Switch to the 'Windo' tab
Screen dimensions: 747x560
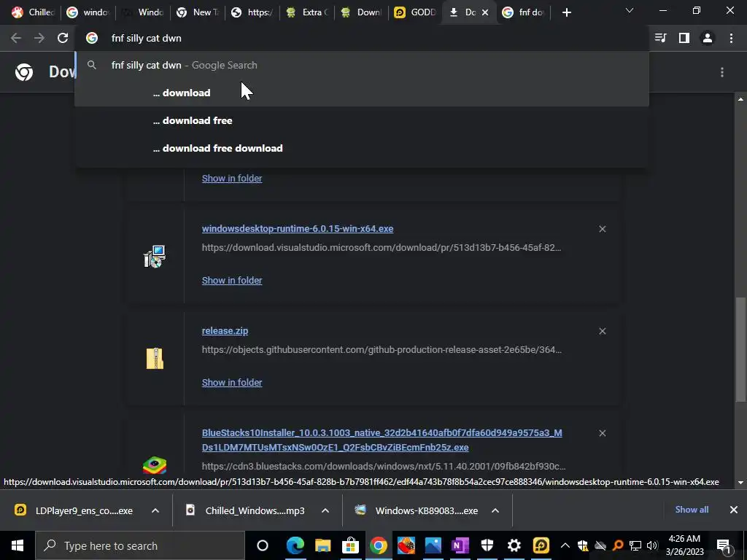click(143, 12)
